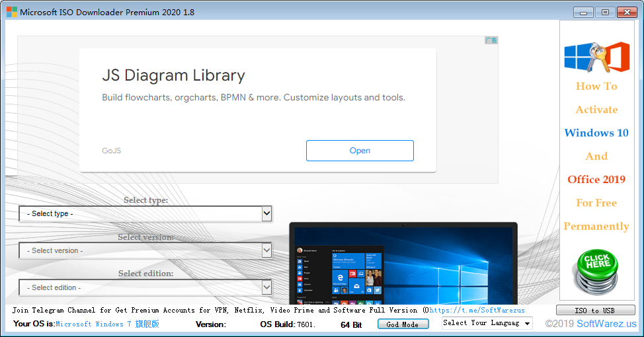Click the JS Diagram Library ad title
This screenshot has width=644, height=337.
[x=173, y=75]
